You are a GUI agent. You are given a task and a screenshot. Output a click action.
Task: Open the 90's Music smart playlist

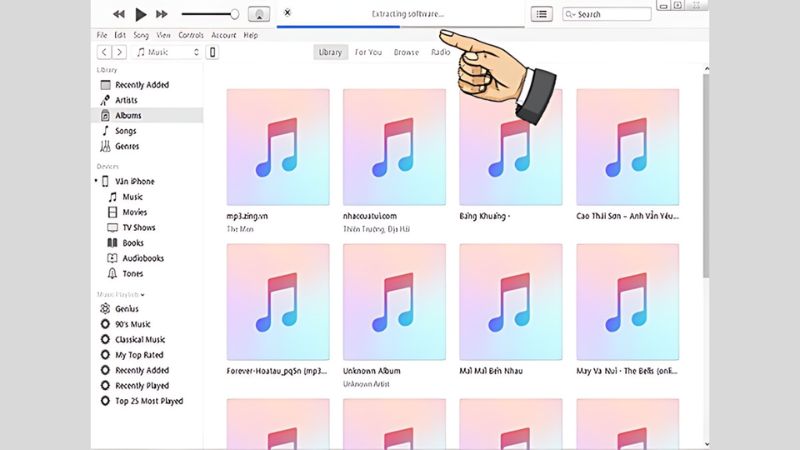[x=133, y=324]
